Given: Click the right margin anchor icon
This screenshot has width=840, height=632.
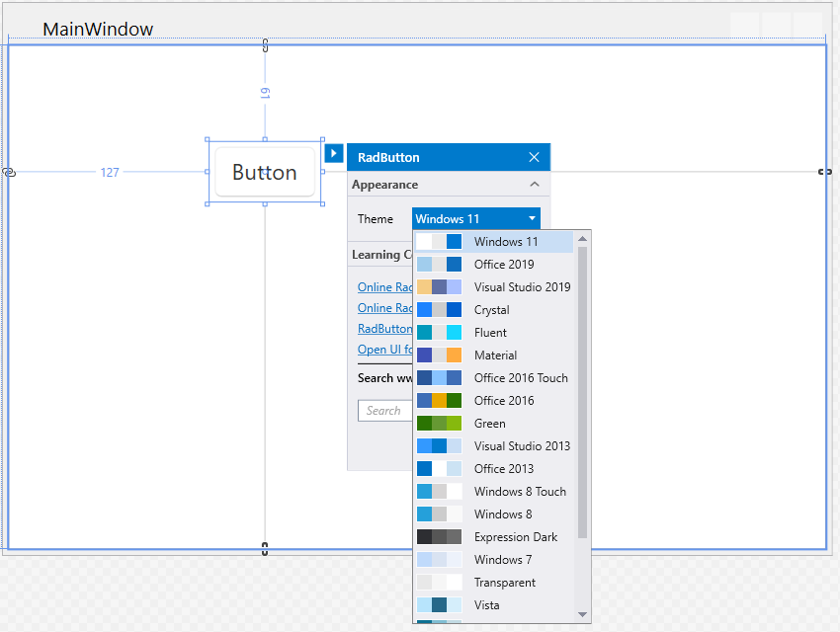Looking at the screenshot, I should (x=825, y=172).
